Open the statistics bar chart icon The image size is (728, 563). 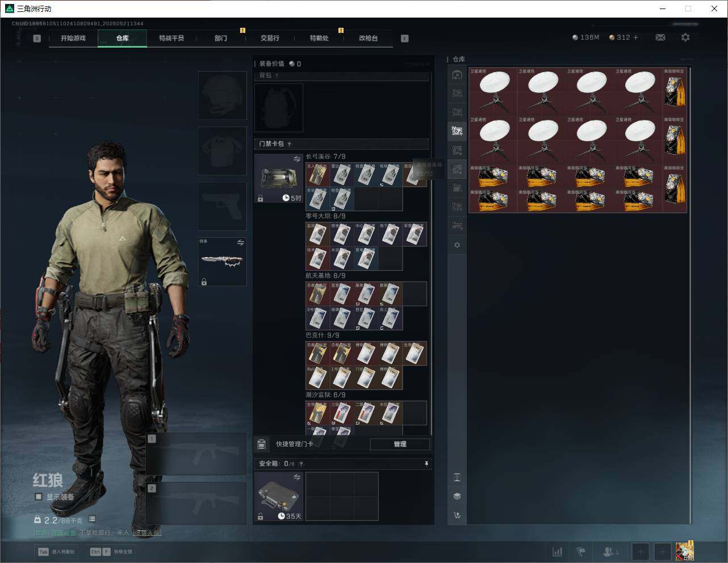[558, 552]
